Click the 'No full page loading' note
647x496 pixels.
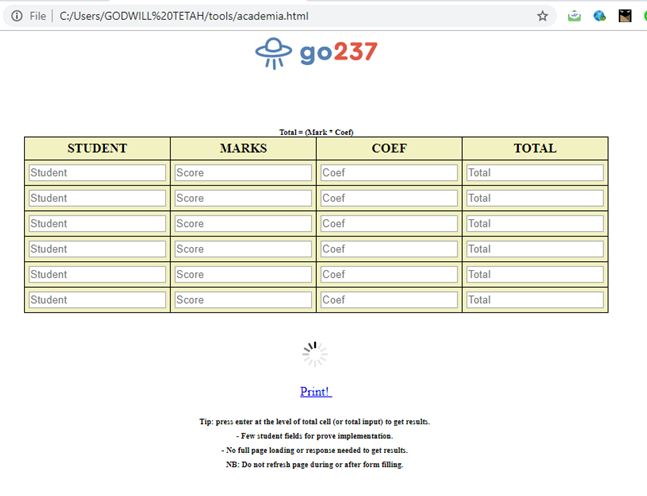(314, 450)
